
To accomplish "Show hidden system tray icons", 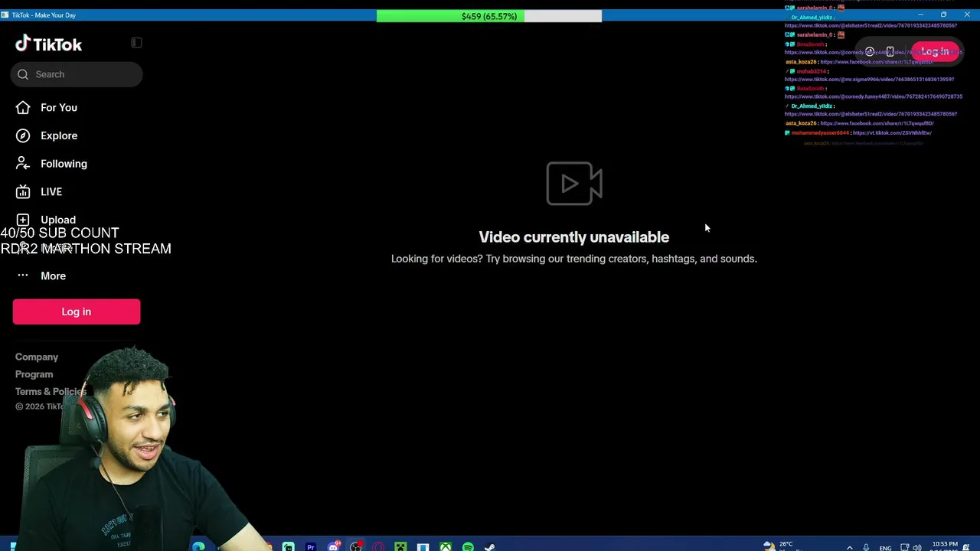I will (849, 548).
